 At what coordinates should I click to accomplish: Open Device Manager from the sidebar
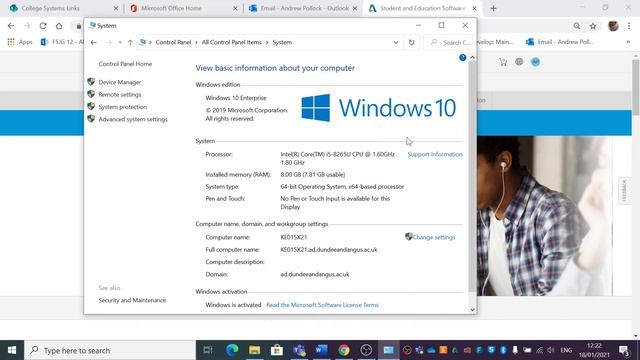click(x=120, y=82)
